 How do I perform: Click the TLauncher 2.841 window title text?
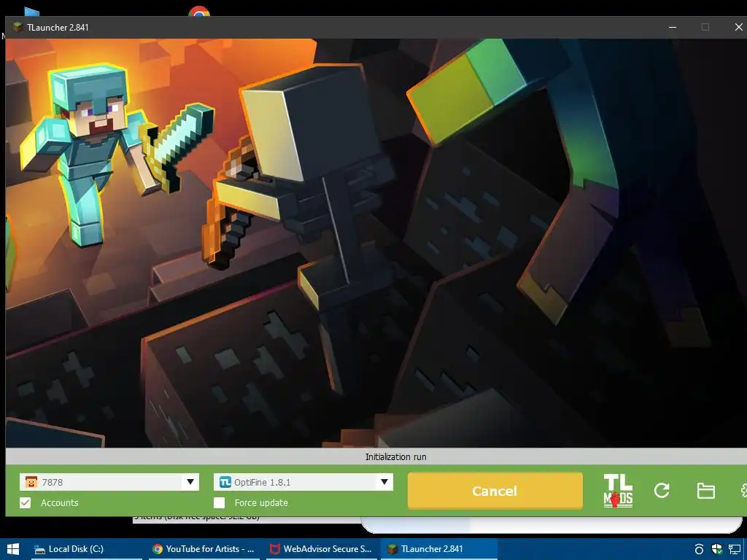point(58,28)
